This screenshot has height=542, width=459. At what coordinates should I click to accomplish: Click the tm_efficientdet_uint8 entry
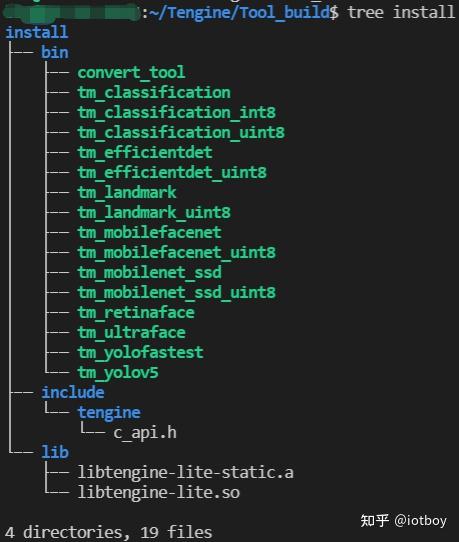click(x=172, y=173)
